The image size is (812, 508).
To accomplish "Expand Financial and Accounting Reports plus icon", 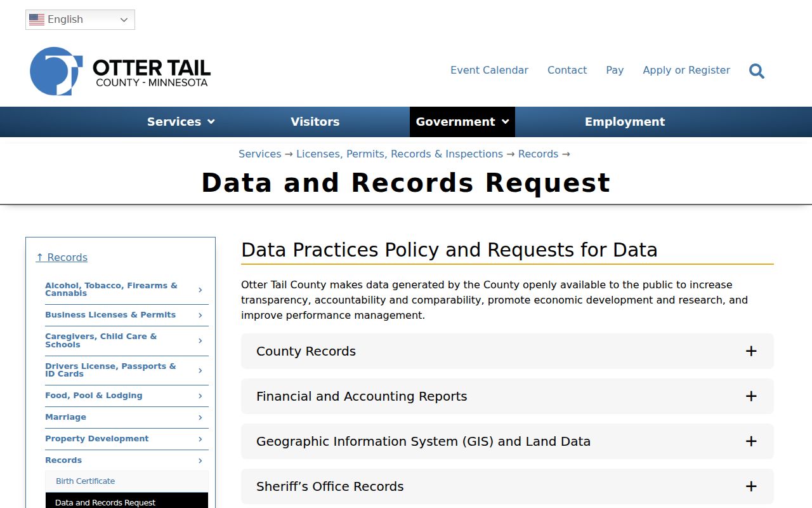I will click(751, 396).
